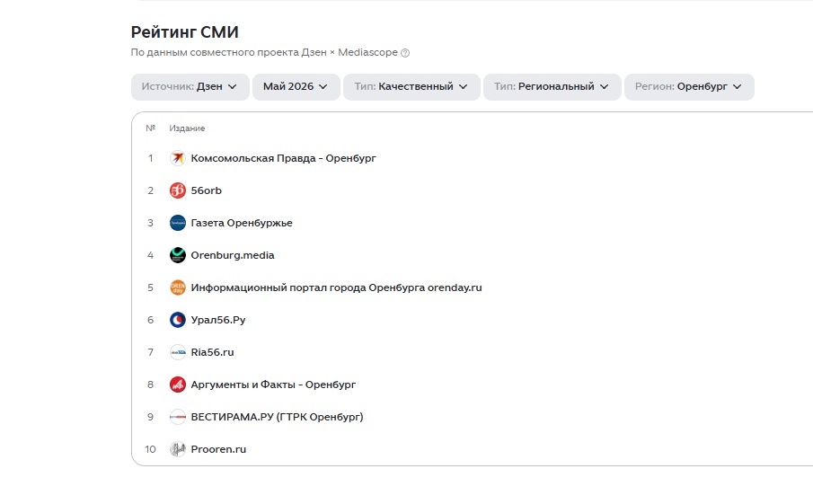Open the Источник: Дзен dropdown

point(190,86)
